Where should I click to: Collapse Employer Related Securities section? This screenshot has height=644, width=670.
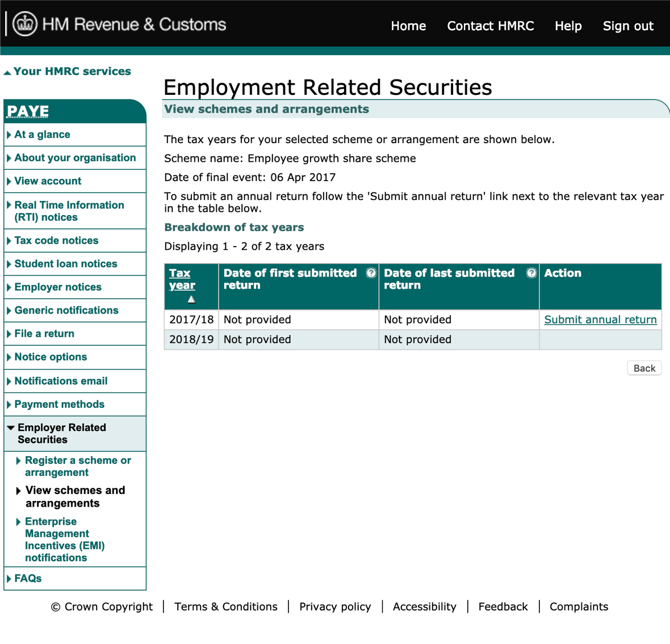11,428
